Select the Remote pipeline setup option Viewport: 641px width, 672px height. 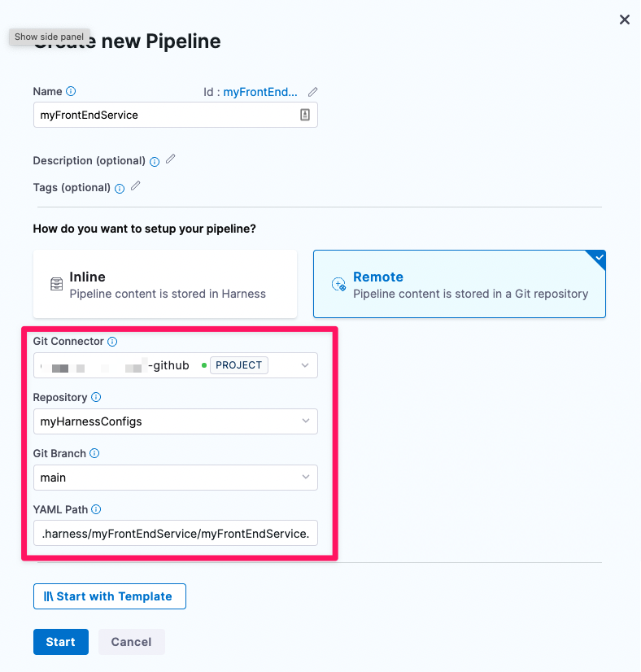pos(459,284)
